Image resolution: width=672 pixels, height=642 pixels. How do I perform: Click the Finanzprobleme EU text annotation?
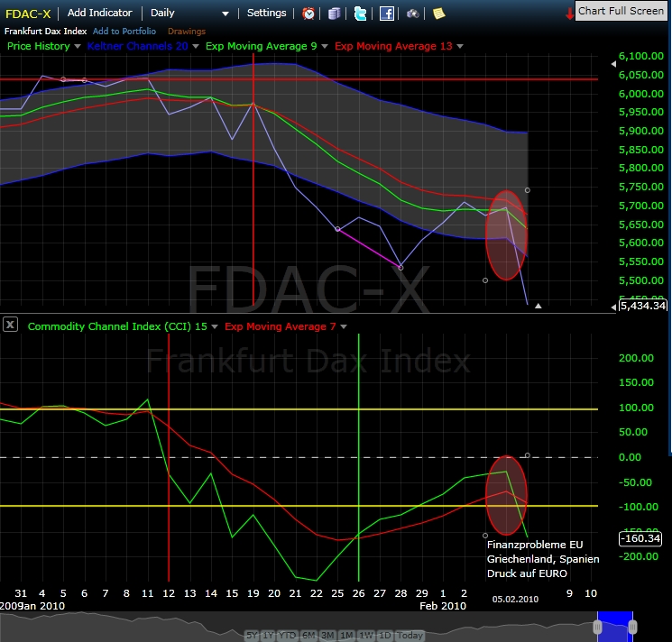pyautogui.click(x=535, y=545)
